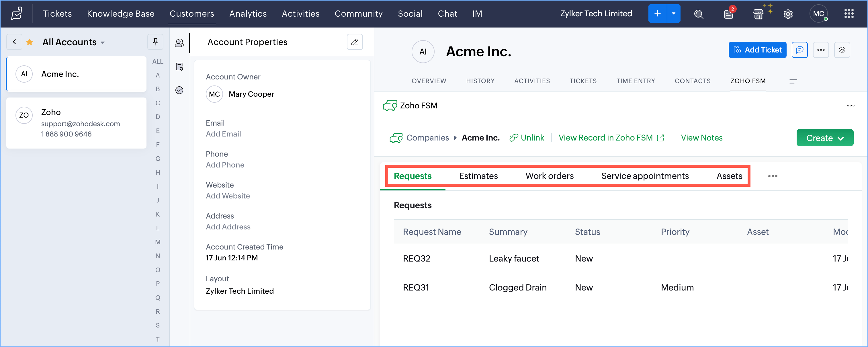Screen dimensions: 868x347
Task: Expand the green Create dropdown button
Action: [824, 138]
